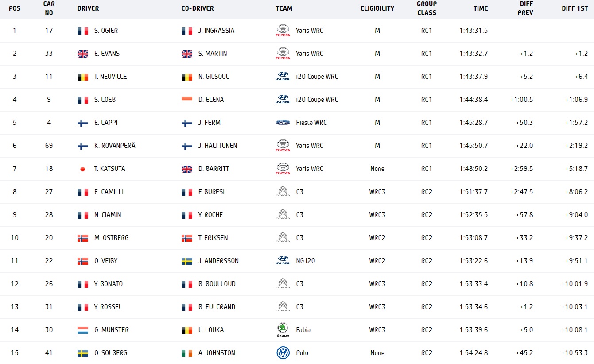Click the Japanese flag beside T. Katsuta
This screenshot has height=364, width=594.
point(82,169)
